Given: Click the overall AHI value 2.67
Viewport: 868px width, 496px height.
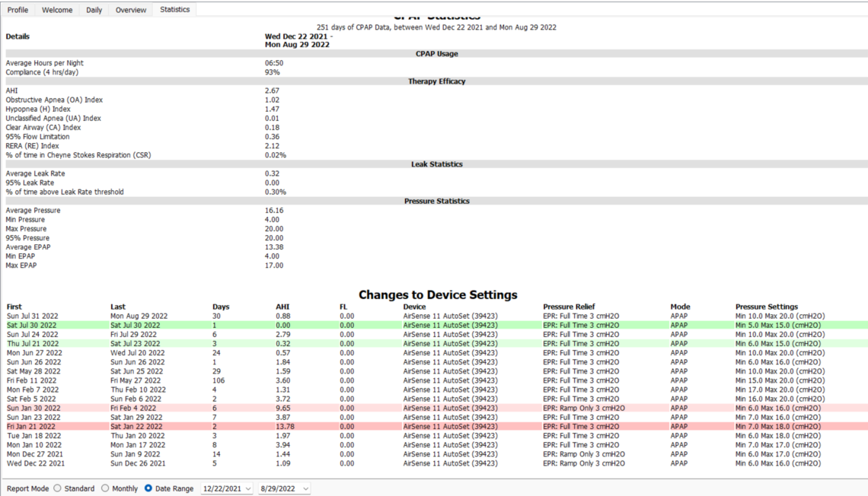Looking at the screenshot, I should [x=272, y=91].
